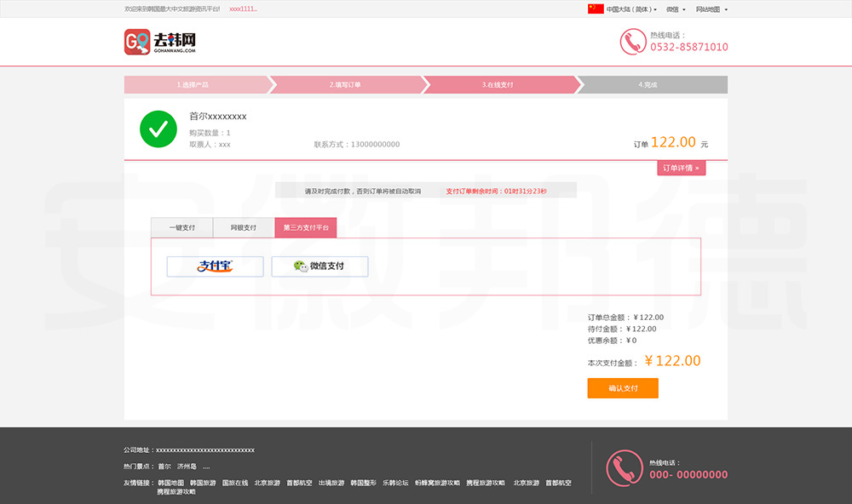852x504 pixels.
Task: Click the pink phone icon in header
Action: (x=632, y=42)
